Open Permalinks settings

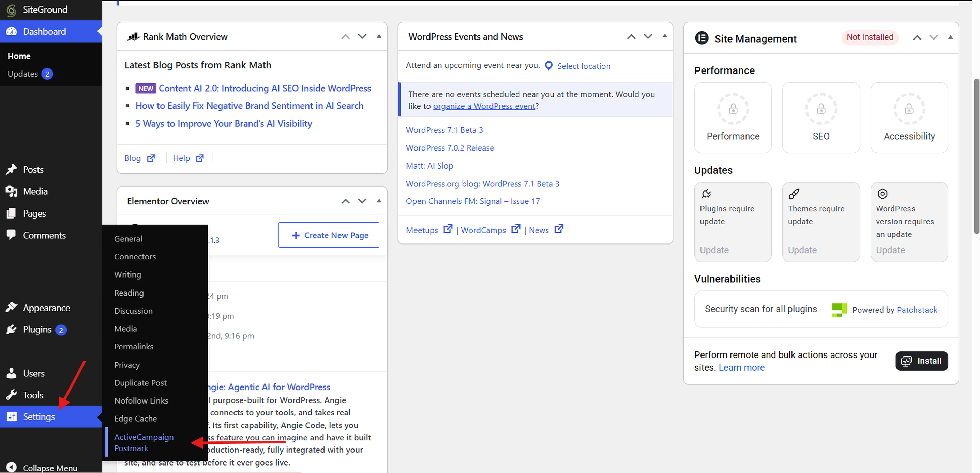coord(134,346)
